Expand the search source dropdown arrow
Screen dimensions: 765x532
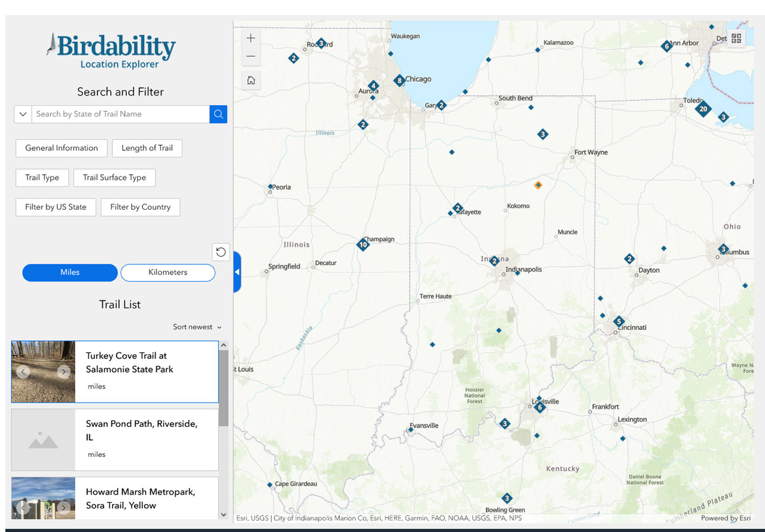[23, 114]
